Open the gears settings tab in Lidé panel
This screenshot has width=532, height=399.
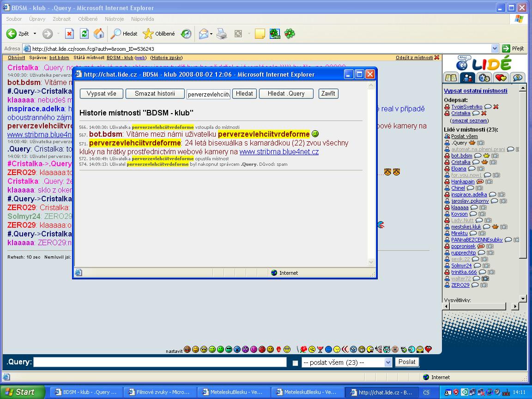tap(484, 78)
